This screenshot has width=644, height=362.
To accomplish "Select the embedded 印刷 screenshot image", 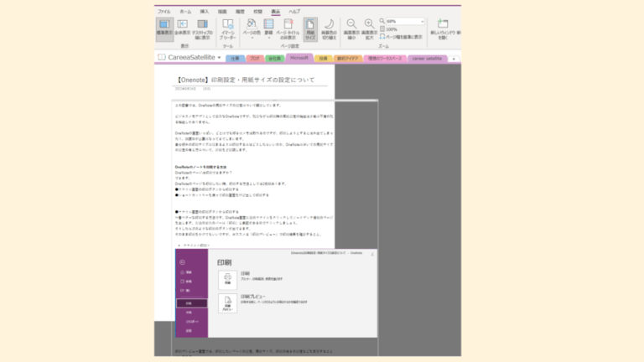I will (276, 293).
